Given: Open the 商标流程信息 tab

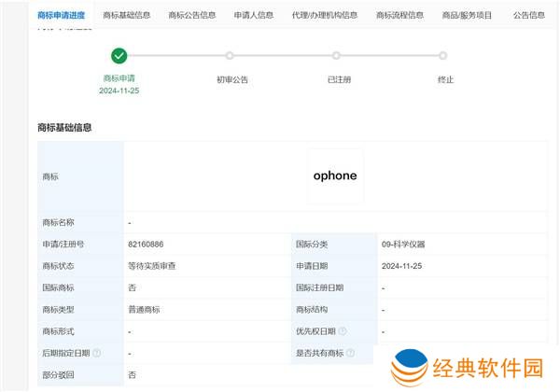Looking at the screenshot, I should 399,15.
